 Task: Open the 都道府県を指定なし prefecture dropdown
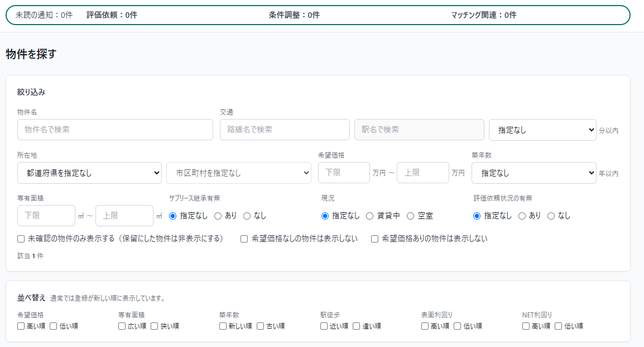click(x=89, y=173)
